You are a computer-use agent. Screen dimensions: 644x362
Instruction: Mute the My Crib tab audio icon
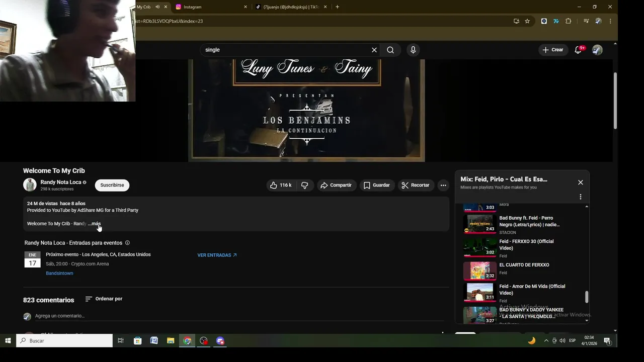point(157,7)
